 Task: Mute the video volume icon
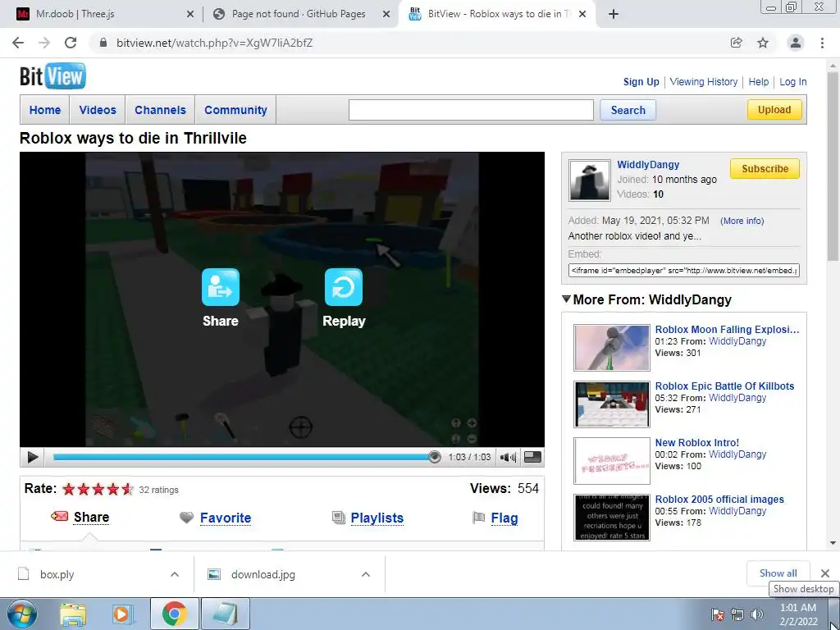507,457
